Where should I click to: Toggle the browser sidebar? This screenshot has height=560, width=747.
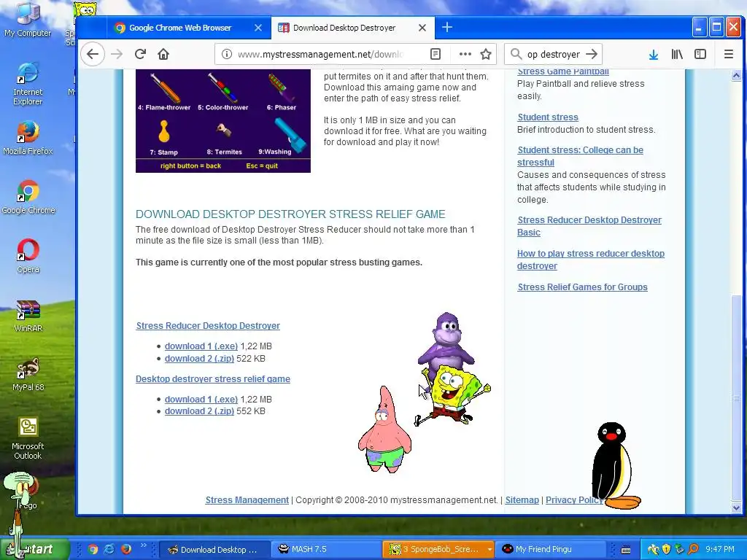[x=700, y=54]
